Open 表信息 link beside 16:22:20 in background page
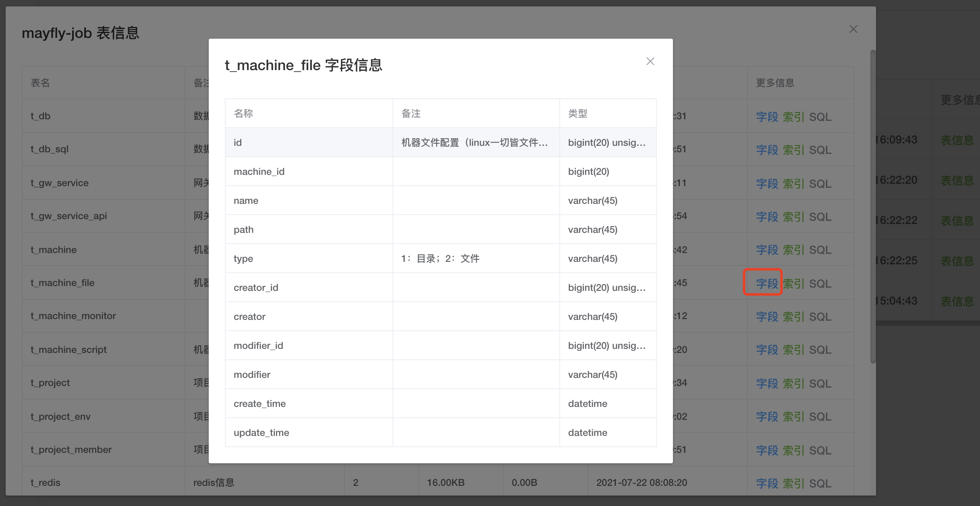Screen dimensions: 980x506 click(x=957, y=180)
